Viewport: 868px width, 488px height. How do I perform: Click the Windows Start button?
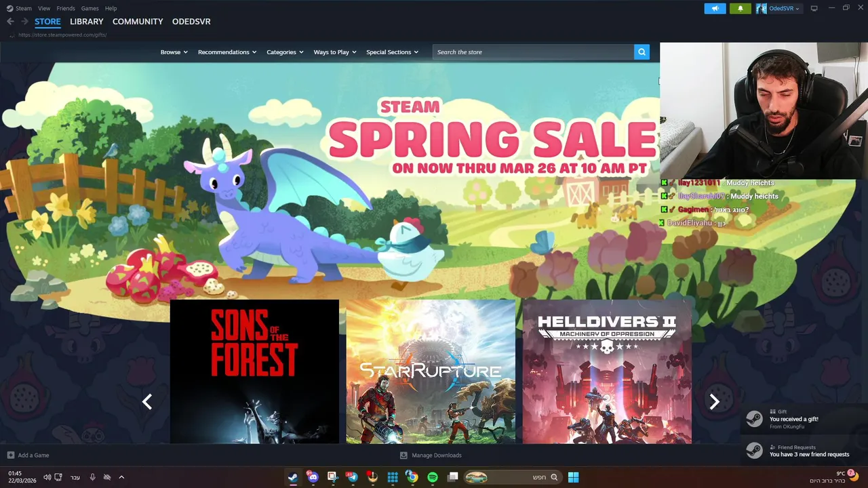point(573,477)
